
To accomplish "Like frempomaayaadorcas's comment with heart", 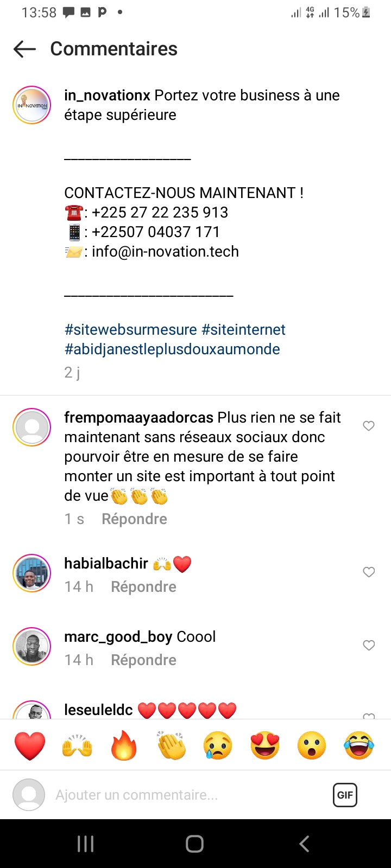I will pyautogui.click(x=369, y=426).
